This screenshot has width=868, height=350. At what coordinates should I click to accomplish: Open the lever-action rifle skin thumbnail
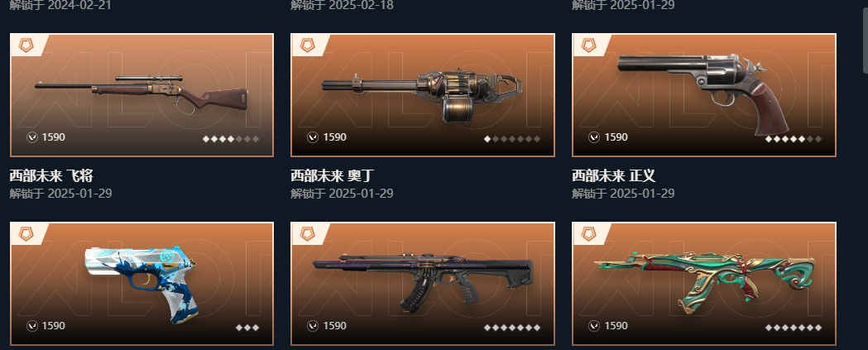pos(141,95)
